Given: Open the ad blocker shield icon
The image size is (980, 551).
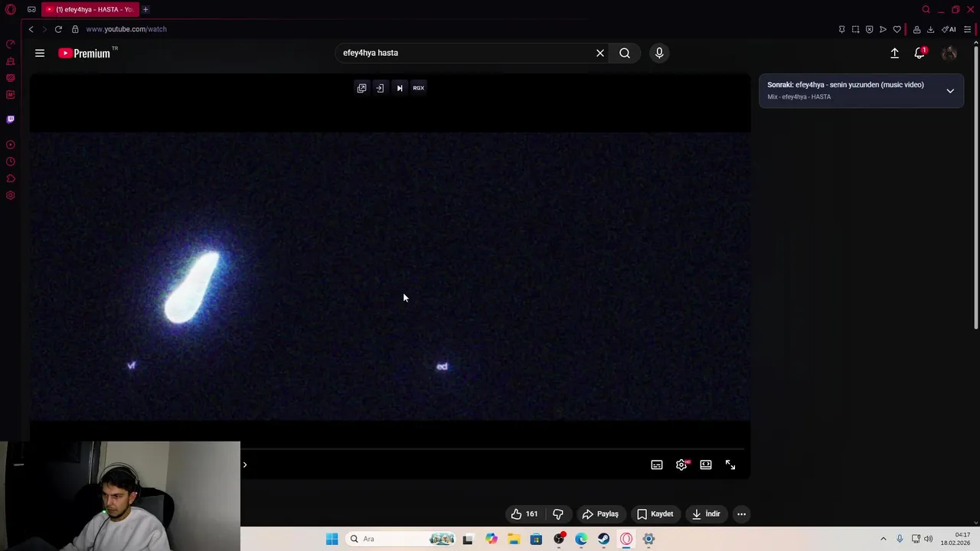Looking at the screenshot, I should [869, 29].
